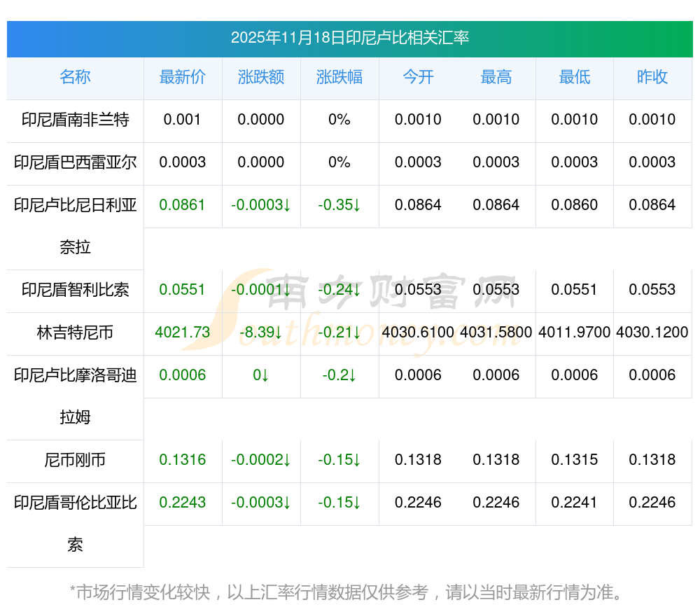Click the 今开 column header
The width and height of the screenshot is (700, 614).
click(418, 77)
